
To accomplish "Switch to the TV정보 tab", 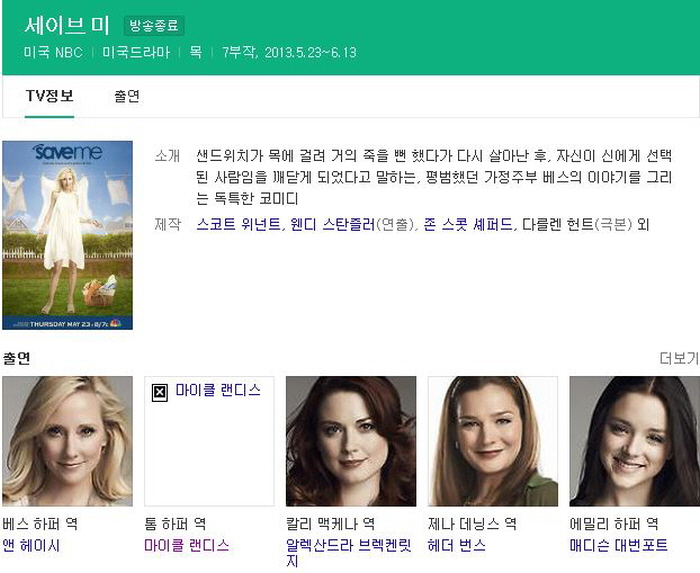I will (49, 97).
